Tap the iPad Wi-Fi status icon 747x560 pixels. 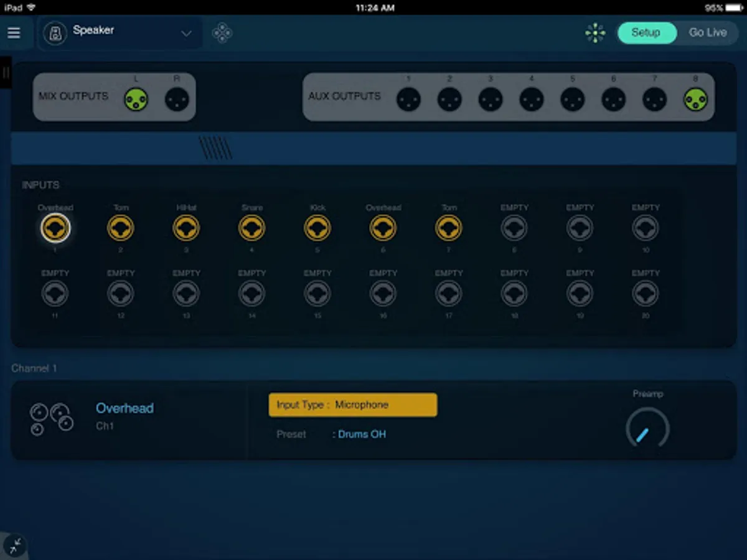(32, 7)
